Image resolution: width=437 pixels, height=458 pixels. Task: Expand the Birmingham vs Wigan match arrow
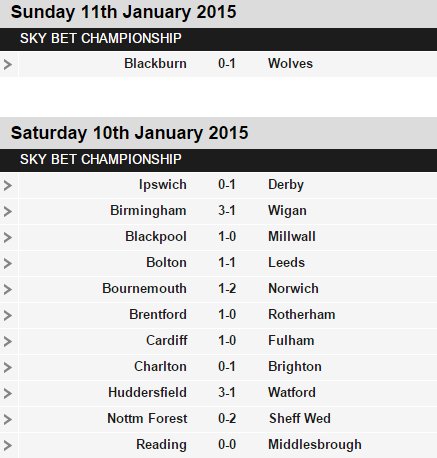(8, 211)
